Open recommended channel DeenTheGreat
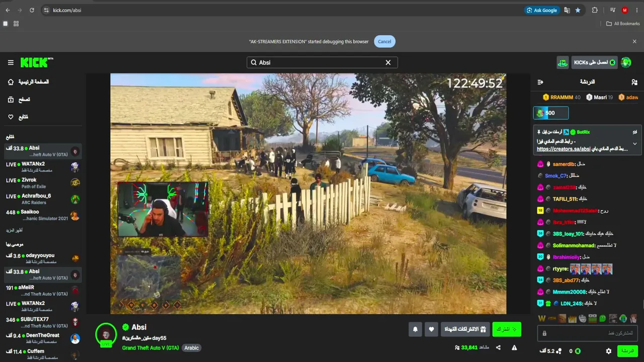 click(43, 338)
